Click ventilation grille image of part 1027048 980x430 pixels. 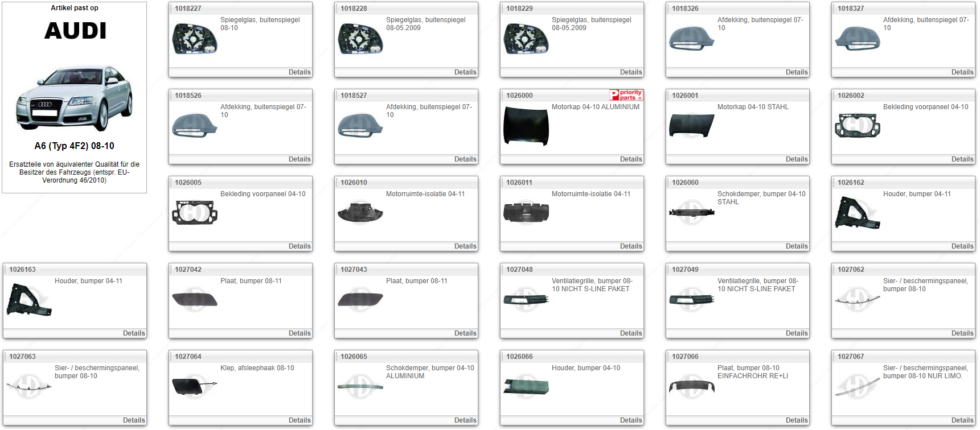[x=526, y=300]
